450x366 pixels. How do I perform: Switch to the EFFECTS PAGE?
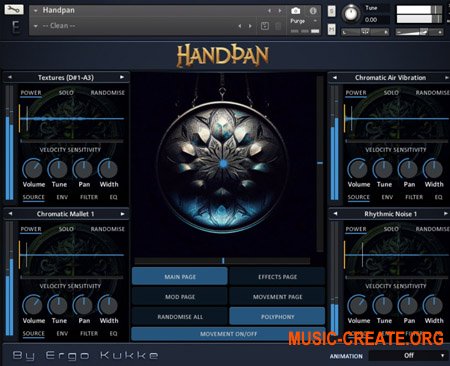(277, 277)
